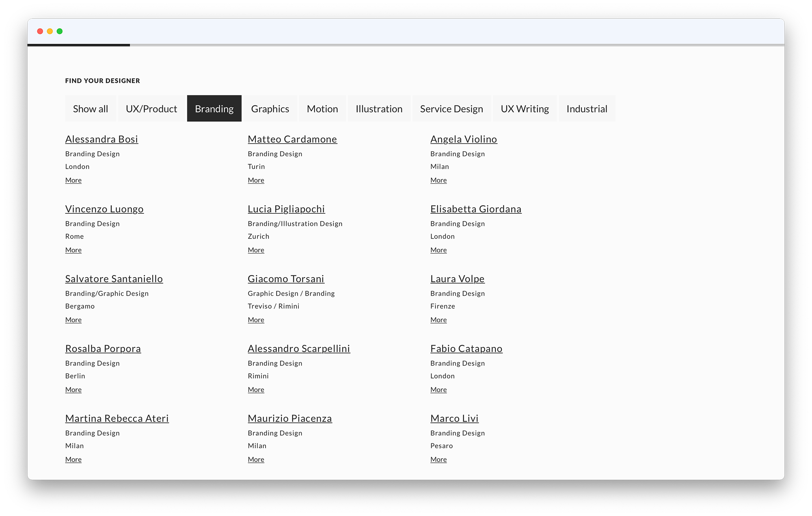Click More under Maurizio Piacenza
The image size is (812, 516).
[x=256, y=459]
